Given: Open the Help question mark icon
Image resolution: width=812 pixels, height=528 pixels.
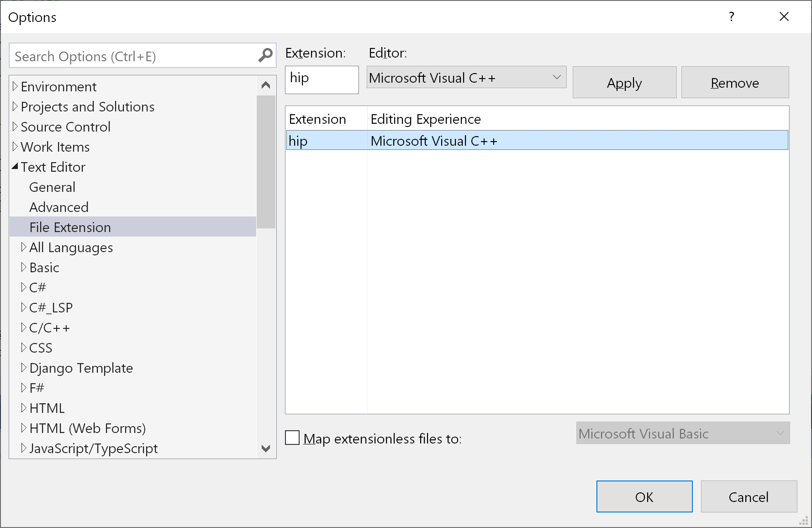Looking at the screenshot, I should (x=732, y=16).
